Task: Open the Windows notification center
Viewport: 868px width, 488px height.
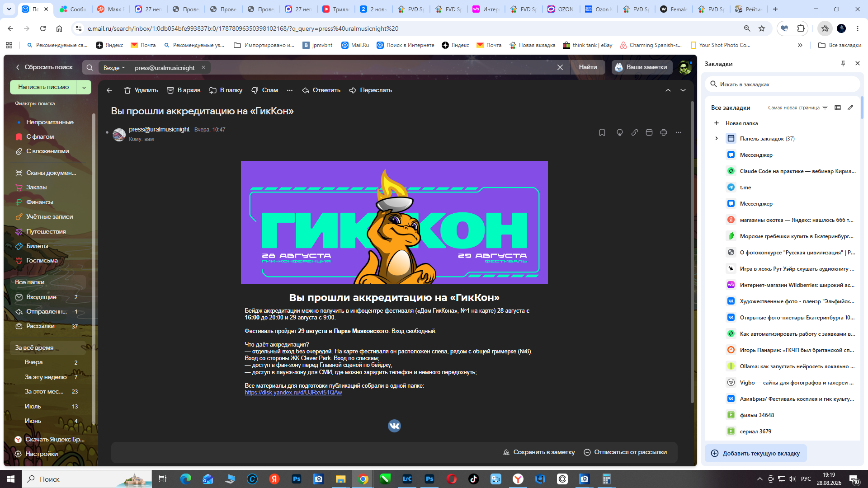Action: [x=854, y=479]
